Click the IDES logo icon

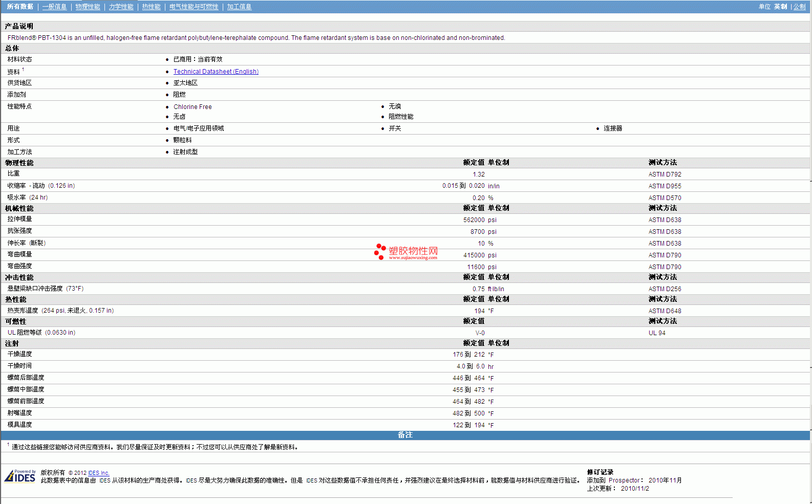pyautogui.click(x=20, y=476)
